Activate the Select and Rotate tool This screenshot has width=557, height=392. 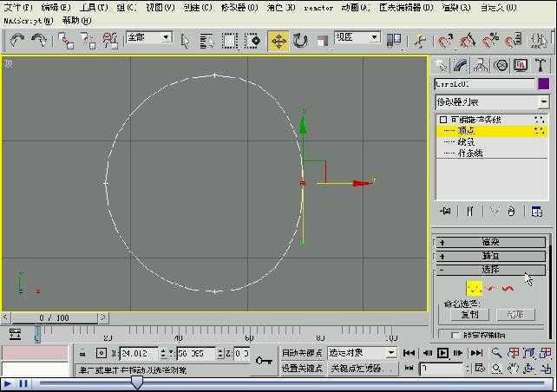pyautogui.click(x=300, y=41)
